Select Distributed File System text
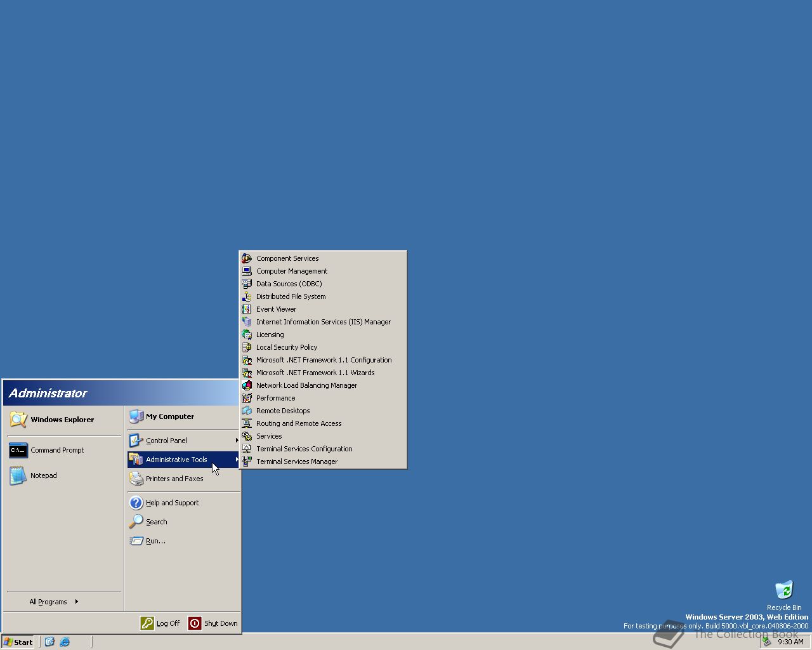812x650 pixels. point(291,296)
